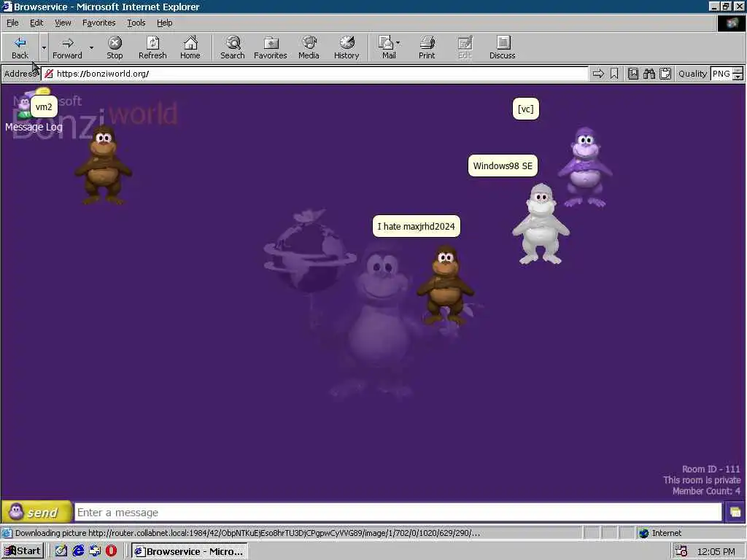
Task: Open the Edit menu
Action: [36, 23]
